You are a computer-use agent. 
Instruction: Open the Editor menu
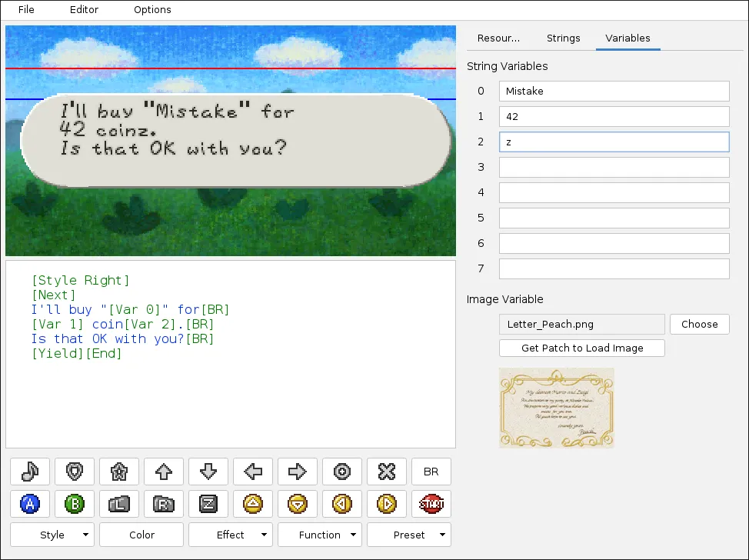click(x=84, y=10)
